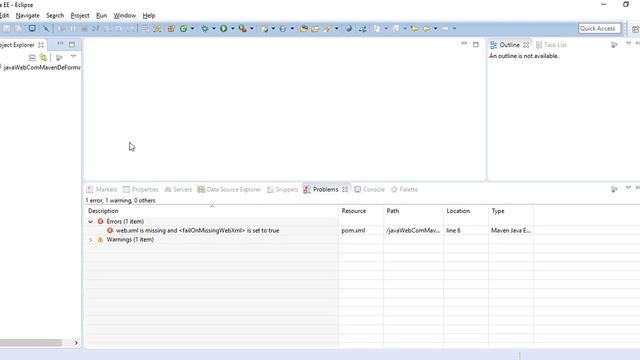Switch to the Properties tab
Viewport: 640px width, 360px height.
tap(141, 189)
